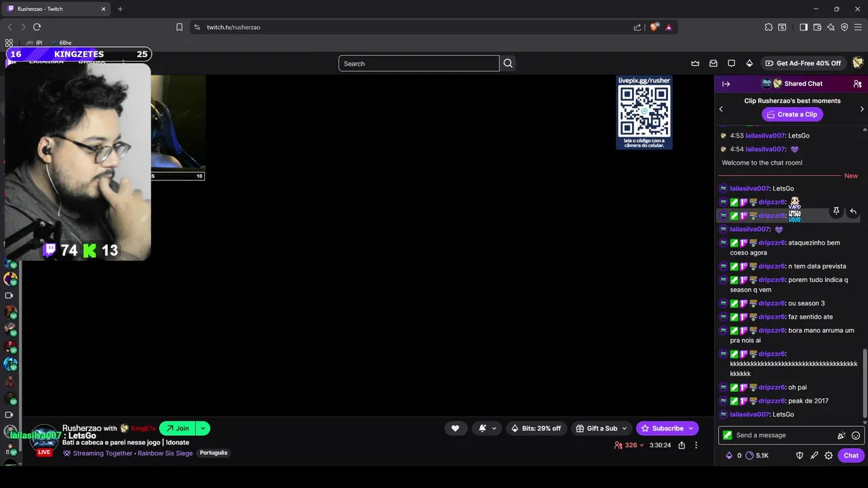Expand Join button dropdown arrow

click(x=203, y=428)
